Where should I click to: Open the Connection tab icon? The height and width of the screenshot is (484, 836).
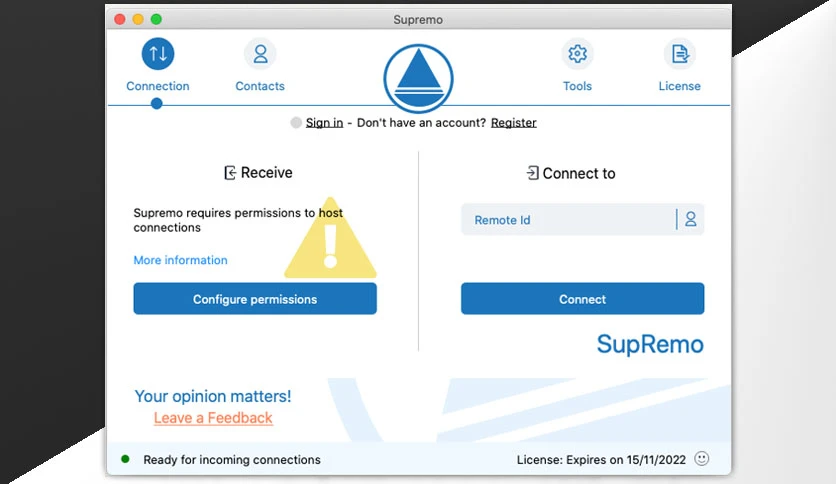coord(158,54)
